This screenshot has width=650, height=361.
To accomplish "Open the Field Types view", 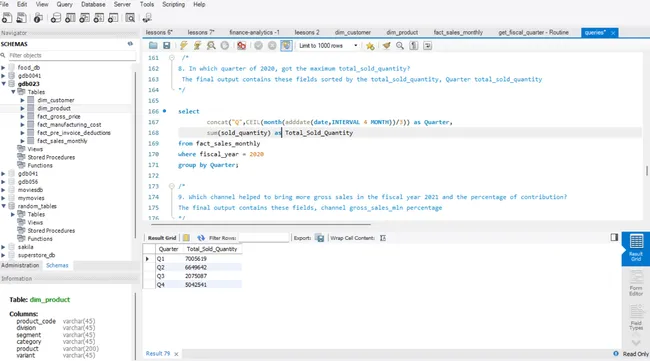I will (636, 317).
